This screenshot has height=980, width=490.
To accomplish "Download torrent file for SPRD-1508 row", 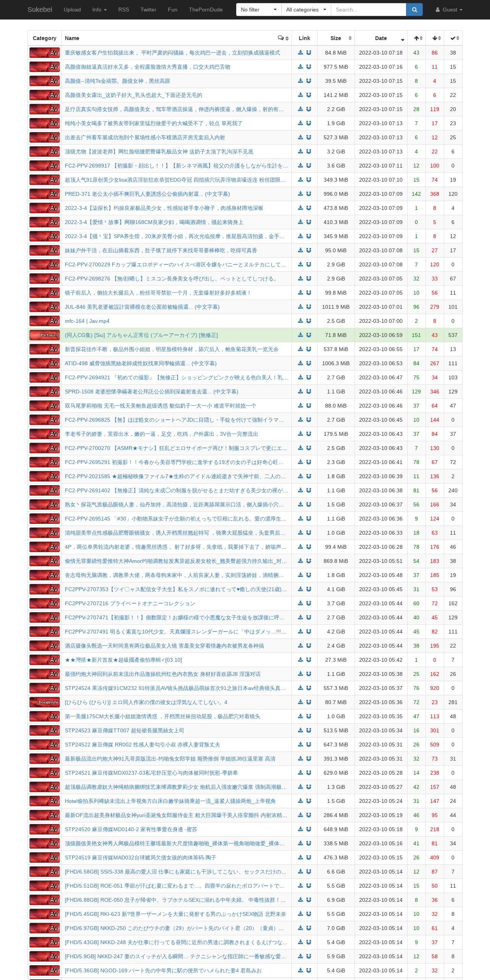I will point(301,392).
